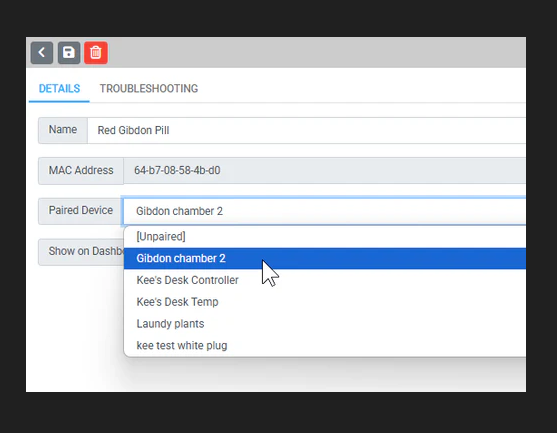
Task: Click the Name field with Red Gibdon Pill
Action: click(306, 130)
